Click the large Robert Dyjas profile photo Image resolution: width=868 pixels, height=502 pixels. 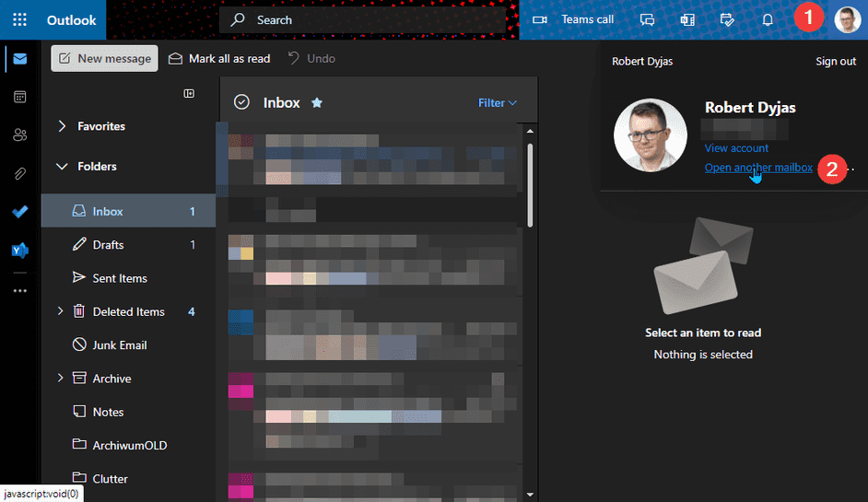click(651, 135)
